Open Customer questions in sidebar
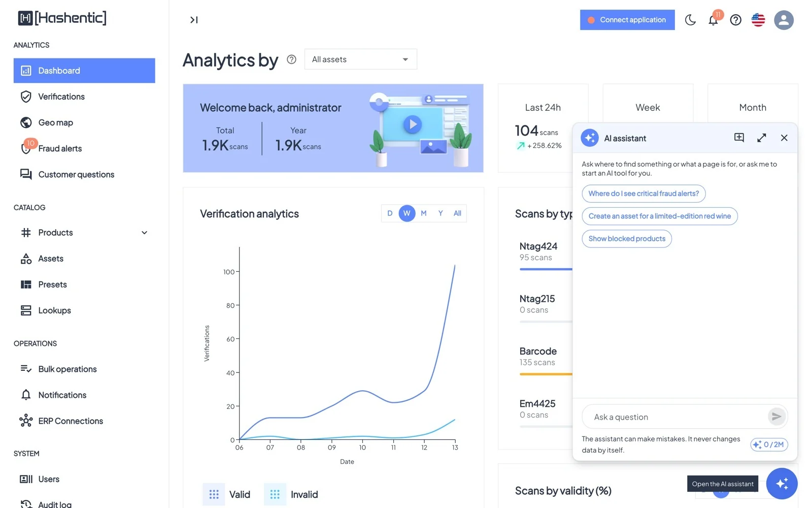The height and width of the screenshot is (508, 812). coord(84,174)
